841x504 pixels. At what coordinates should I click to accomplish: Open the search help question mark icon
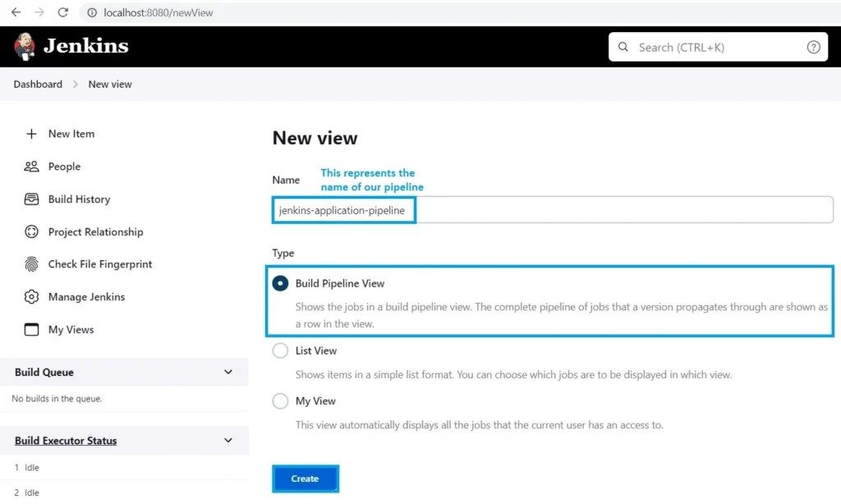coord(813,47)
